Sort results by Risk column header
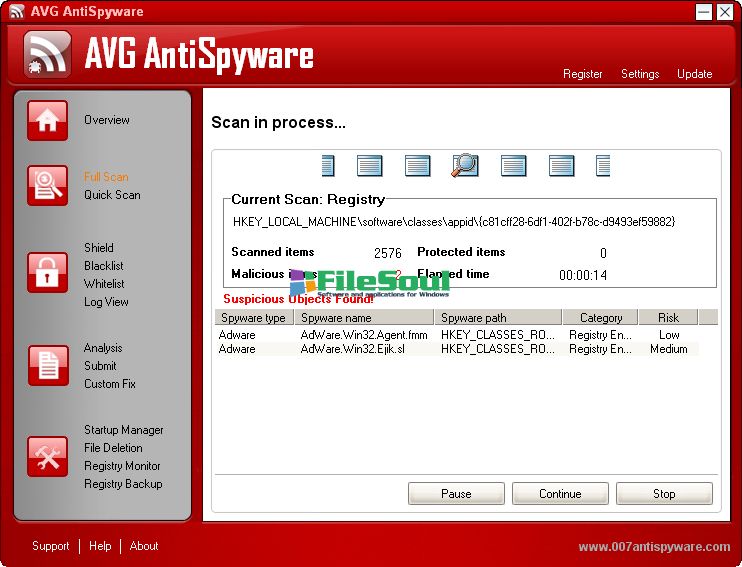742x567 pixels. (668, 318)
